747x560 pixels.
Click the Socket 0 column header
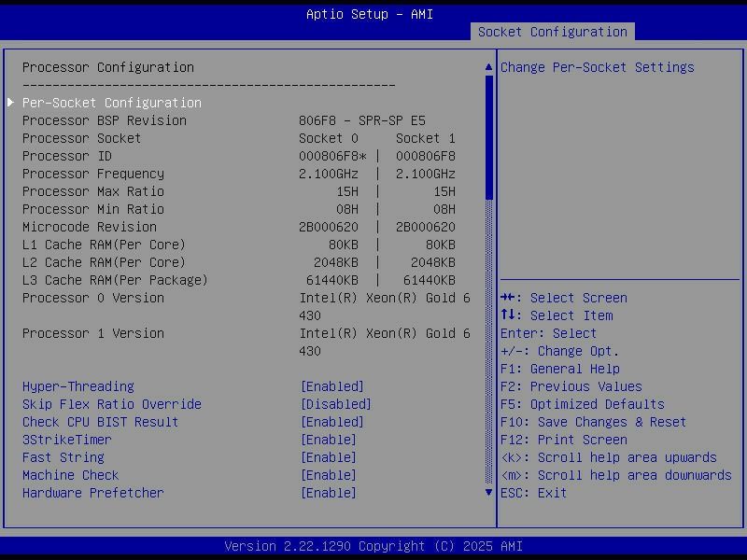329,138
